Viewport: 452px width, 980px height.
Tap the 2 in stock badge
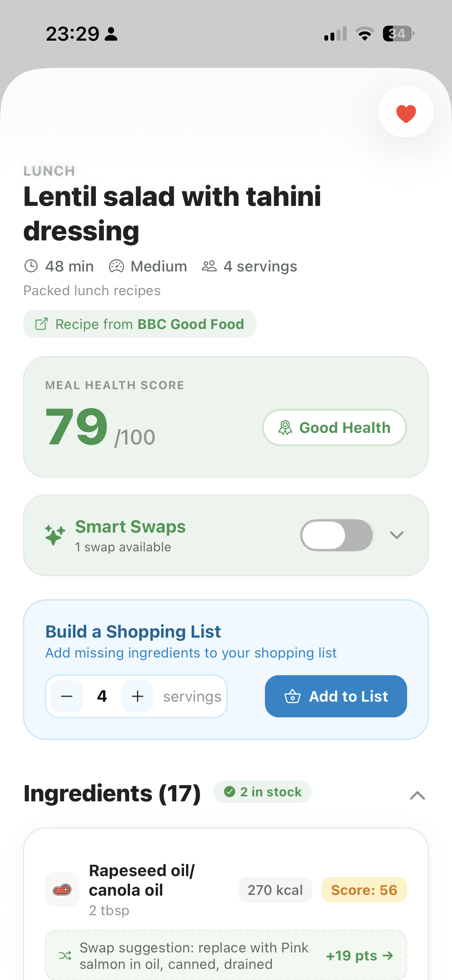click(x=263, y=792)
